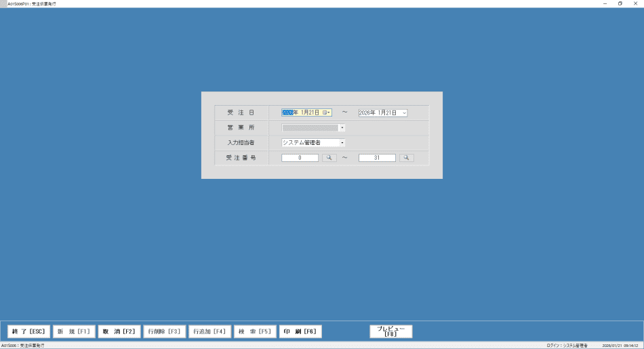This screenshot has width=644, height=349.
Task: Click the 印刷 [F6] print button
Action: (x=300, y=331)
